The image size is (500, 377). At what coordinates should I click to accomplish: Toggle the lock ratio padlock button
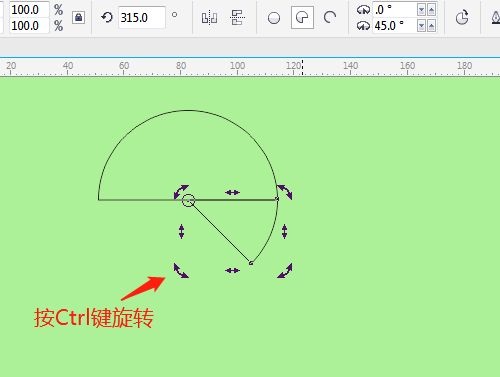[x=79, y=17]
